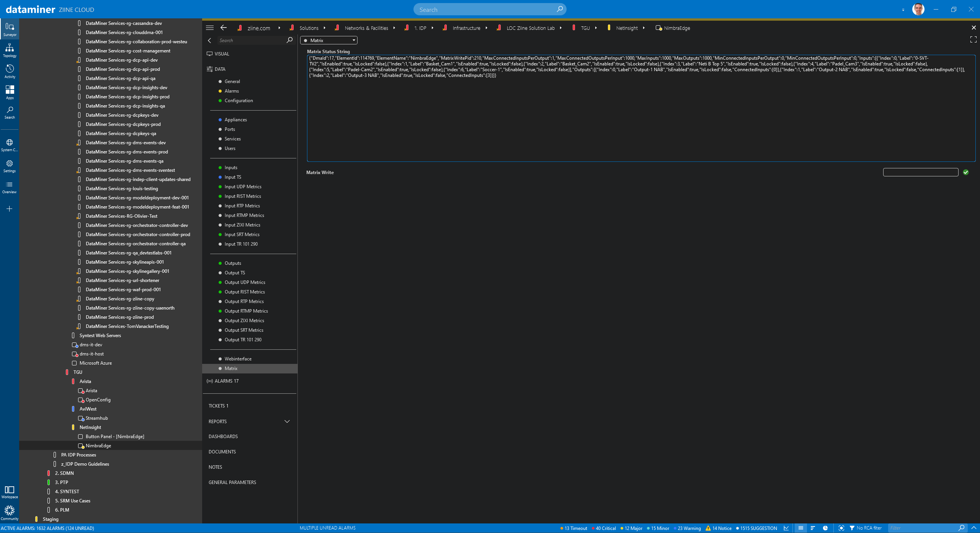Click the top dataminer Search field
Viewport: 980px width, 533px height.
pyautogui.click(x=490, y=9)
